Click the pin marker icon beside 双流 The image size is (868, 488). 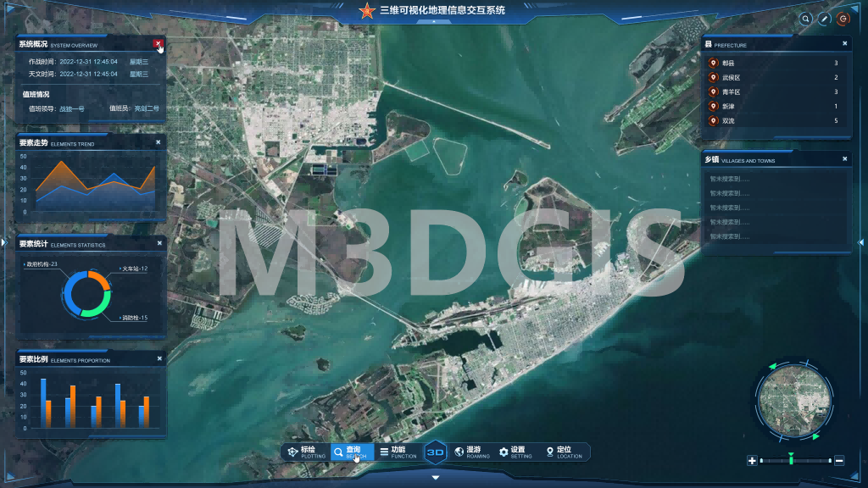[x=713, y=120]
